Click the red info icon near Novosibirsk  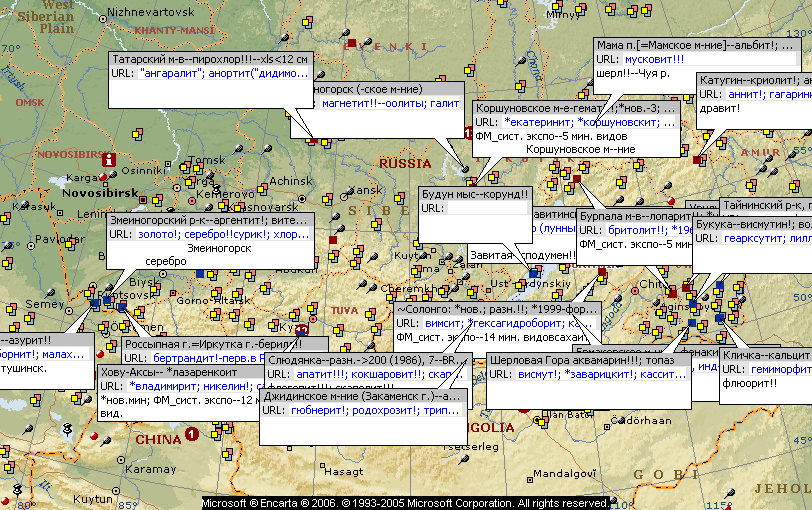[x=108, y=159]
